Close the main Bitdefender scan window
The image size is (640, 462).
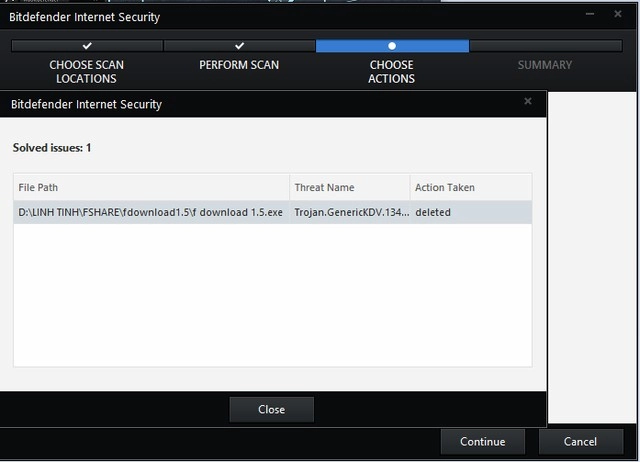(x=618, y=14)
